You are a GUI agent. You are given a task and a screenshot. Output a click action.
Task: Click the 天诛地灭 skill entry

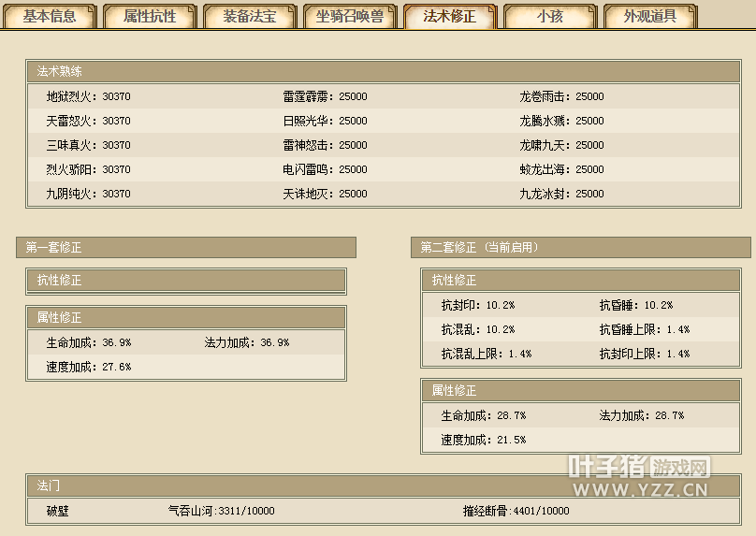pyautogui.click(x=325, y=194)
